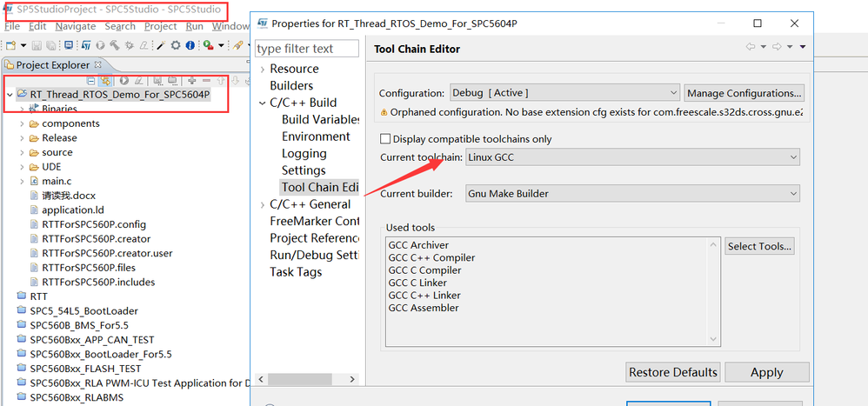The height and width of the screenshot is (406, 868).
Task: Select GCC C Compiler in Used tools list
Action: tap(424, 270)
